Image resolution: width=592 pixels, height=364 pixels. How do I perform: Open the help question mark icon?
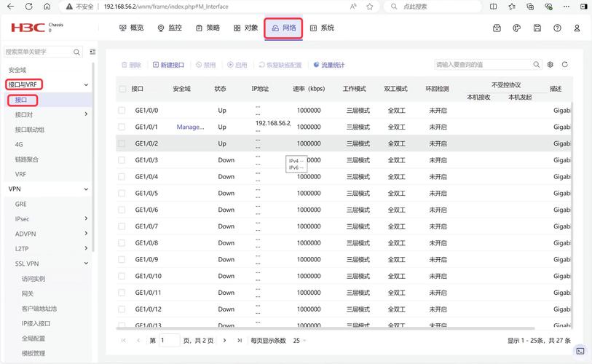557,28
